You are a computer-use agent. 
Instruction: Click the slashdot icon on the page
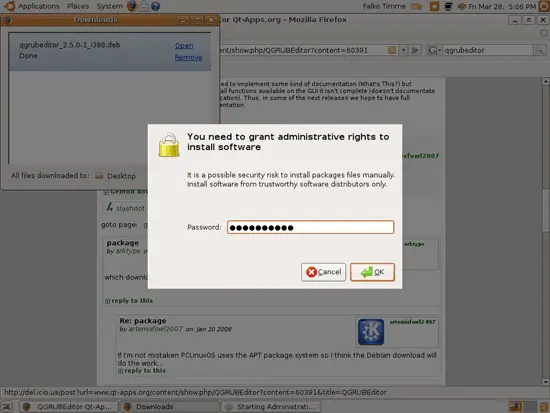coord(109,207)
